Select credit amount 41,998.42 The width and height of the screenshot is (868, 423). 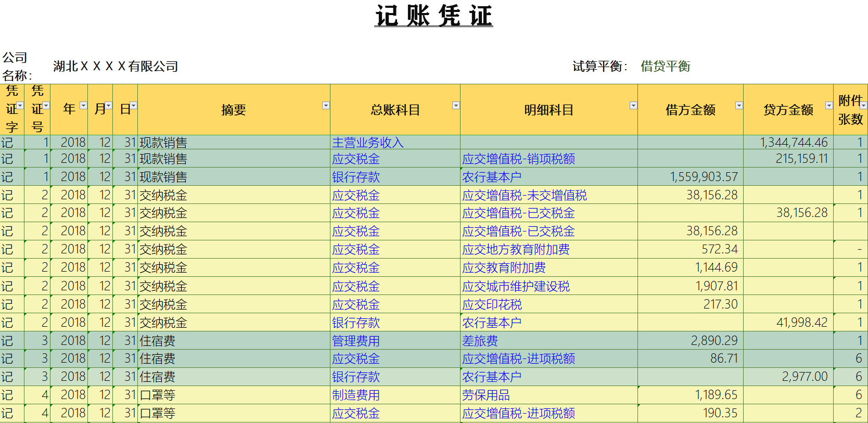(801, 323)
